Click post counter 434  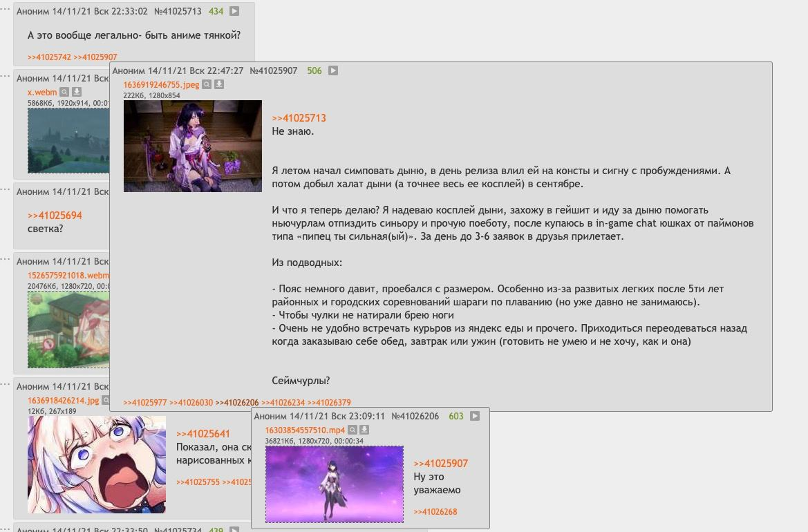(216, 11)
